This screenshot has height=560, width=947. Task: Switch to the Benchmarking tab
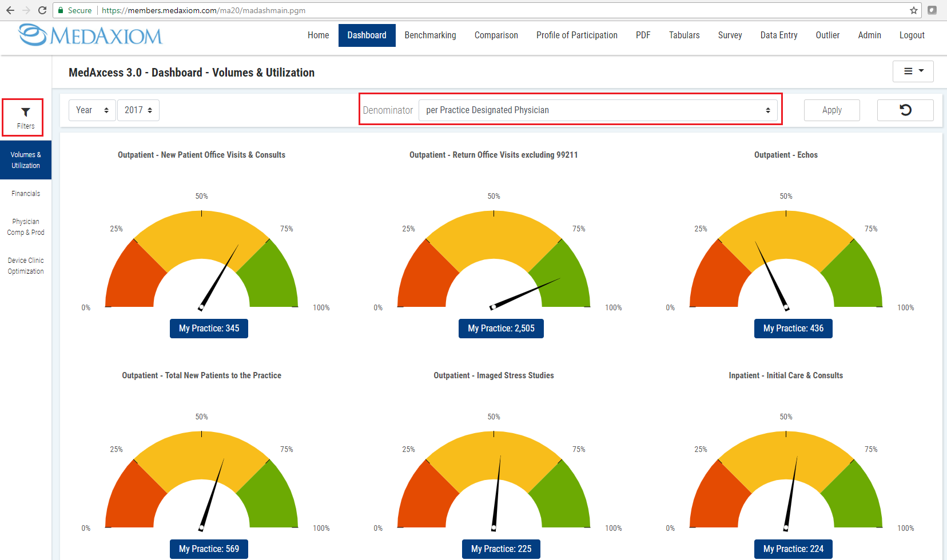coord(430,35)
